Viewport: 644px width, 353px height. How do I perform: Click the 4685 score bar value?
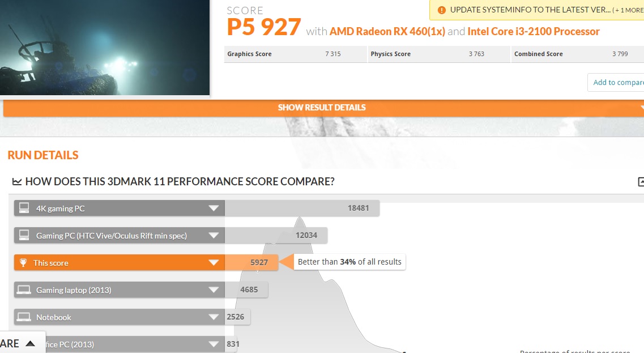point(249,290)
